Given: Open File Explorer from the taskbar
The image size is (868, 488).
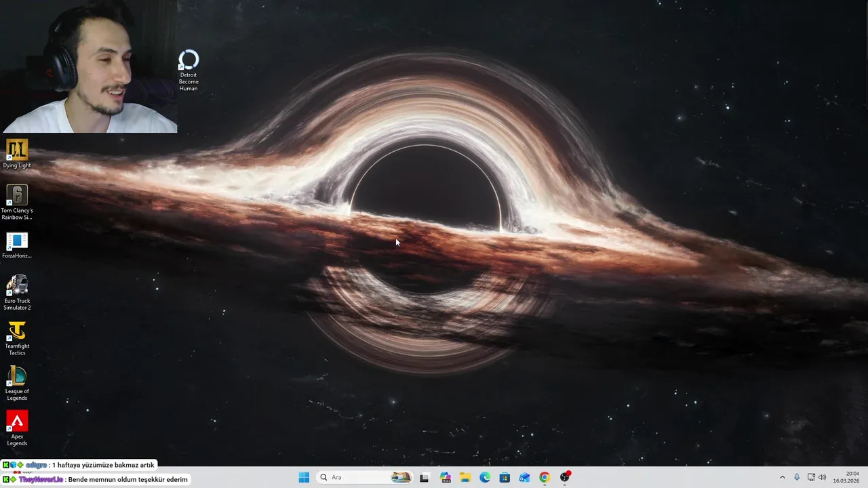Looking at the screenshot, I should 465,477.
